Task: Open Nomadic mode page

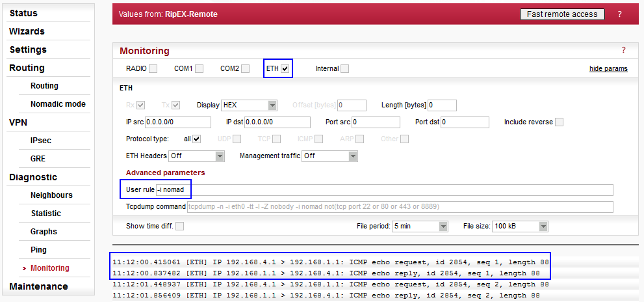Action: 58,104
